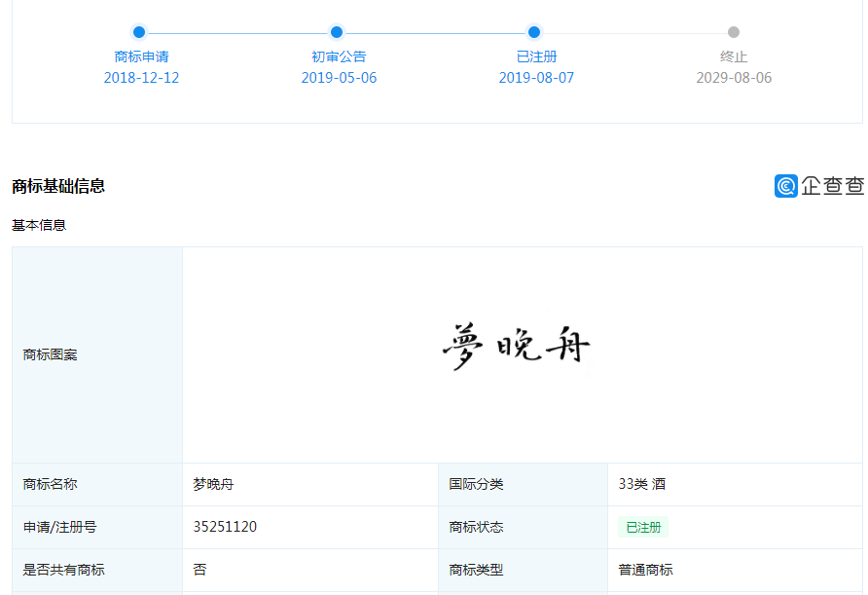Click the 是否共有商标 label cell
This screenshot has width=868, height=595.
(x=97, y=570)
